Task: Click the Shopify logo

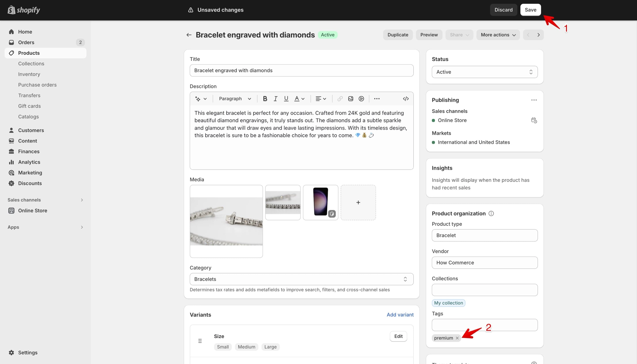Action: click(24, 10)
